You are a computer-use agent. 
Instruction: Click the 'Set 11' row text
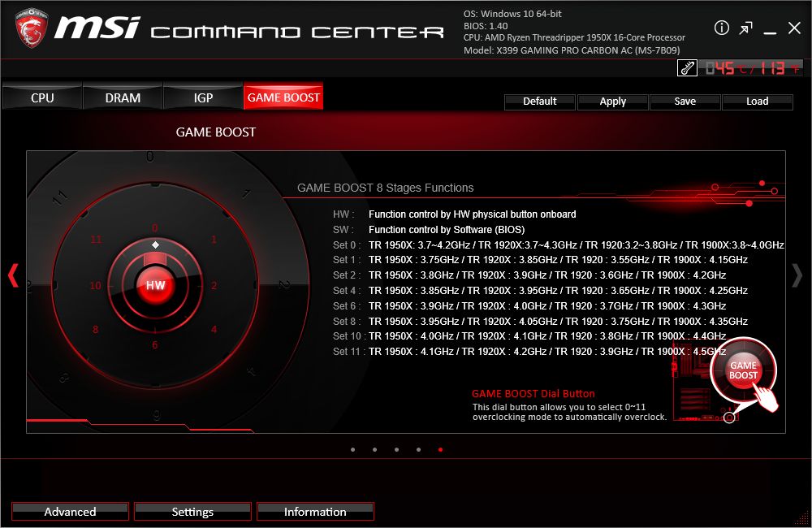[x=529, y=351]
